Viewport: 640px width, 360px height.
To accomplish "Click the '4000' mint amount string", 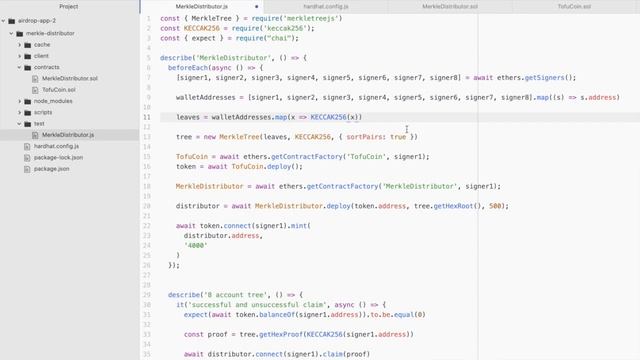I will 196,245.
